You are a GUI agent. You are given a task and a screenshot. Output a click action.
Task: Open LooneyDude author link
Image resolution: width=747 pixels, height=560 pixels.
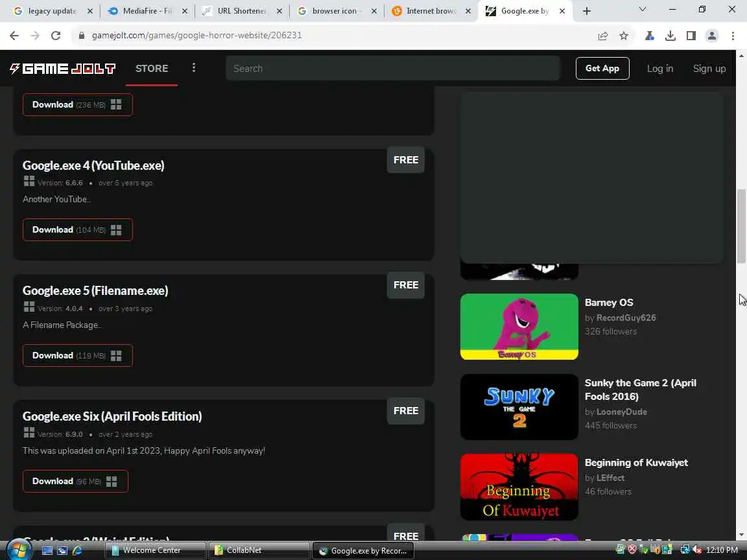click(x=622, y=412)
